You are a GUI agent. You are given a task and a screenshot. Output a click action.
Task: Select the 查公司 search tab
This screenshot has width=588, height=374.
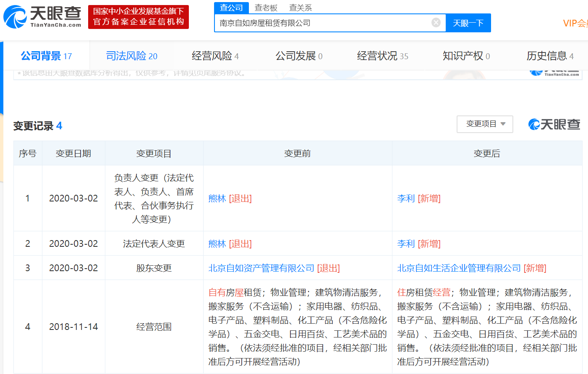[231, 8]
